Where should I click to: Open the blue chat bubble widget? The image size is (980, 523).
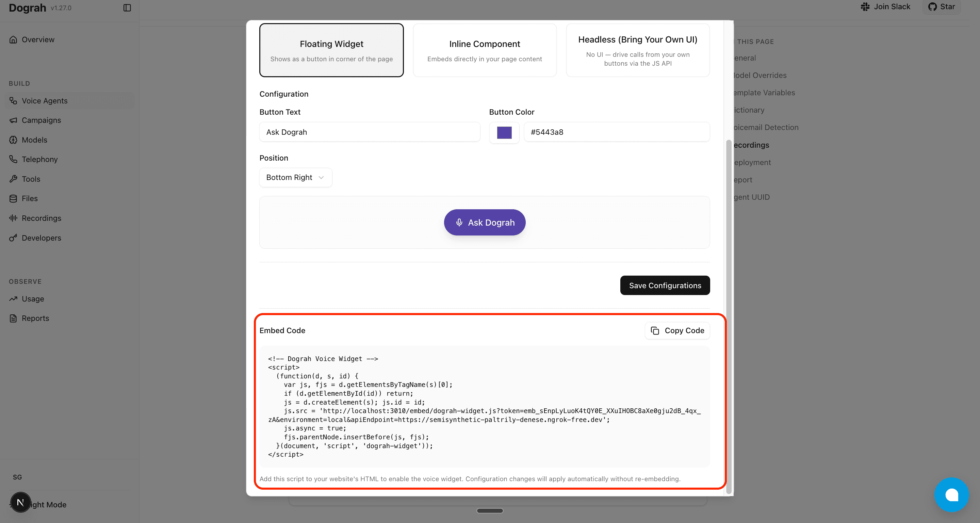[951, 495]
